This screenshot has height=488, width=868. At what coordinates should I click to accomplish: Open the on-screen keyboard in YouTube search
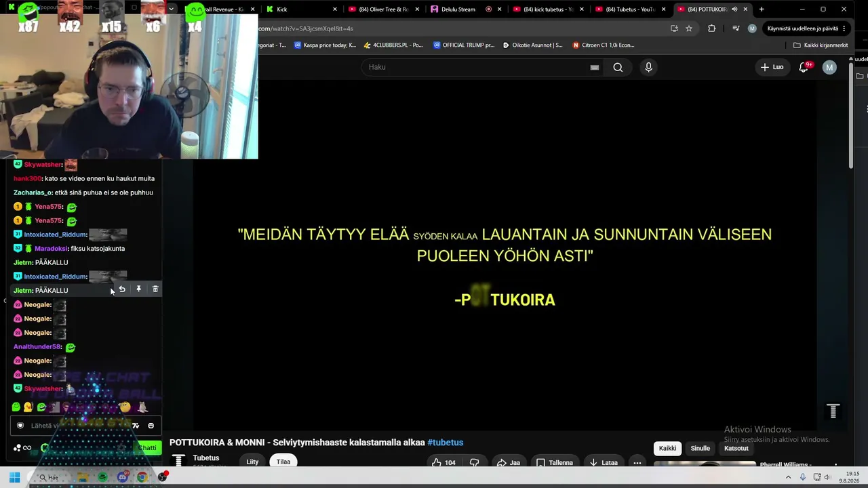pyautogui.click(x=595, y=67)
